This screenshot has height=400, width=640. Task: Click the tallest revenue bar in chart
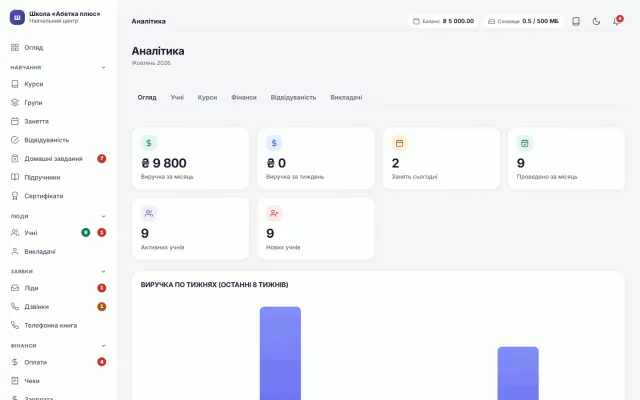click(x=280, y=353)
